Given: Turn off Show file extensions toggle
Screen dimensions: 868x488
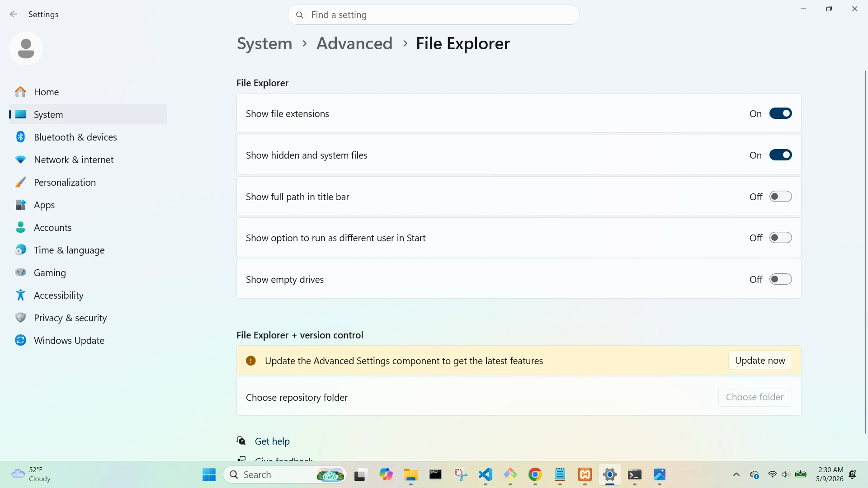Looking at the screenshot, I should point(780,113).
